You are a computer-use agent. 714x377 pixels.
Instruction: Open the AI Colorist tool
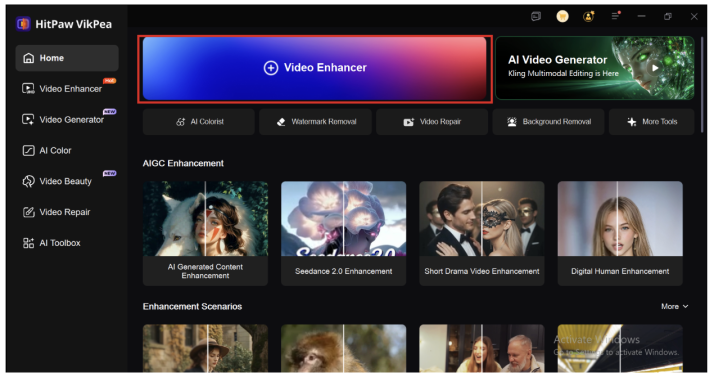coord(199,122)
